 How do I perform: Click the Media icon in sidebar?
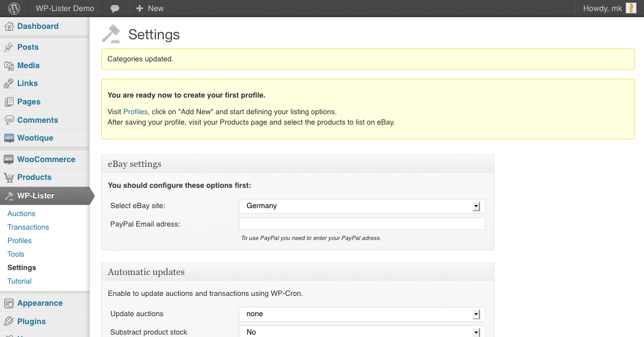pos(9,66)
